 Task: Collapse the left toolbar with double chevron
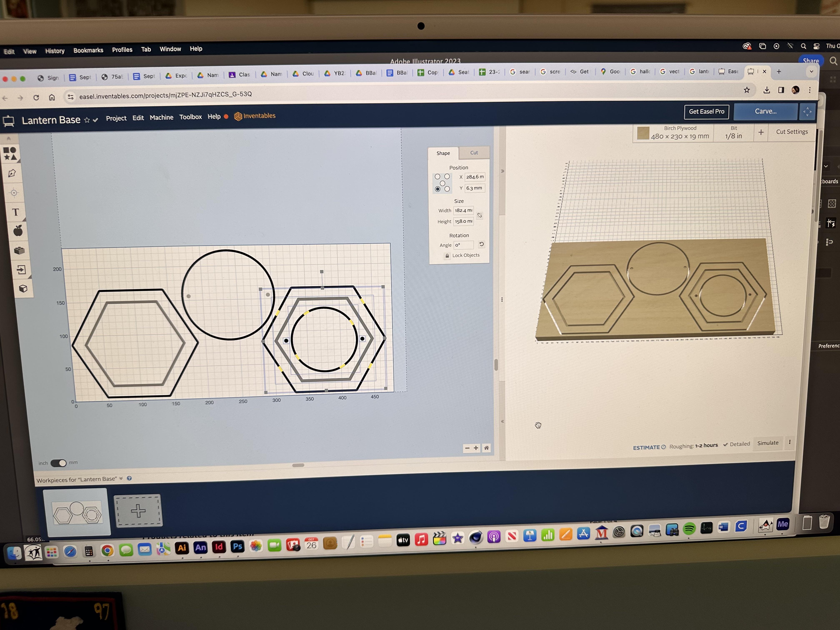tap(9, 139)
